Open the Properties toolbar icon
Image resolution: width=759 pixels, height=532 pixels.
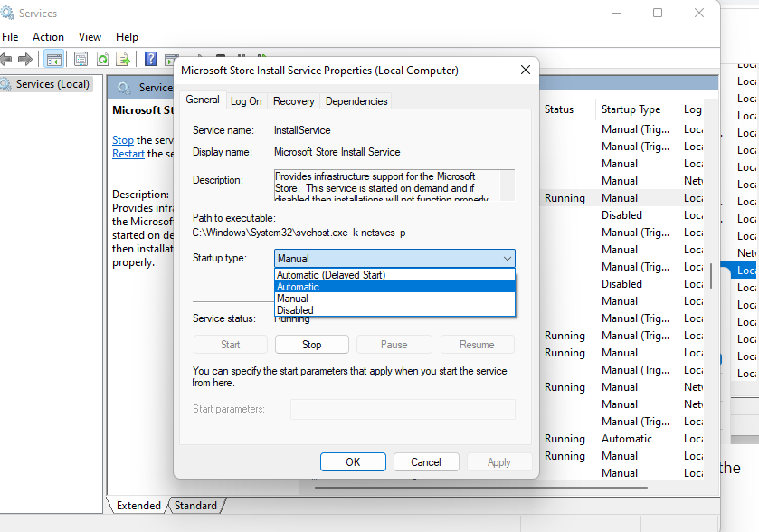click(81, 60)
